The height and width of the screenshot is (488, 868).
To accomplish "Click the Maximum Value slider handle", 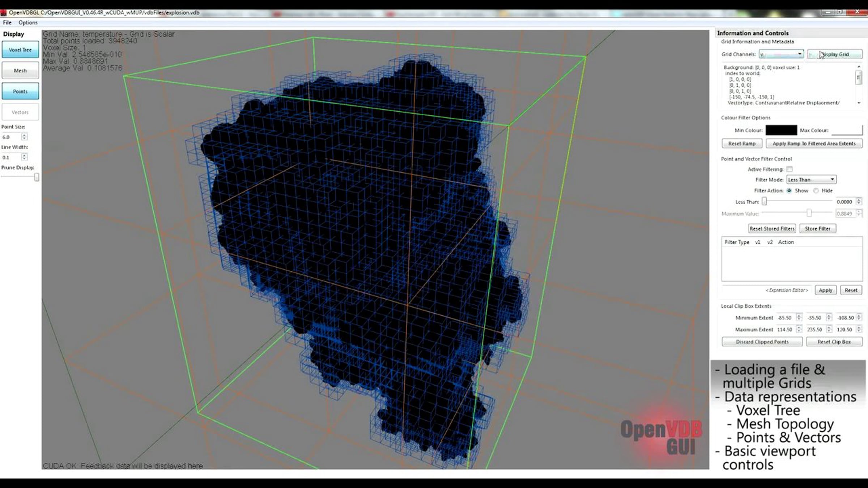I will pyautogui.click(x=809, y=213).
